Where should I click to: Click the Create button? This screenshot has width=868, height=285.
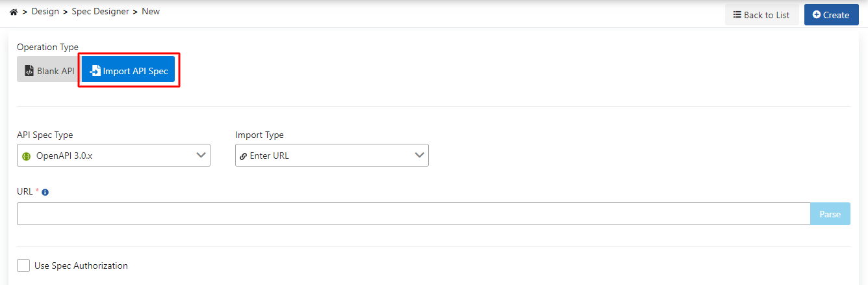(831, 15)
